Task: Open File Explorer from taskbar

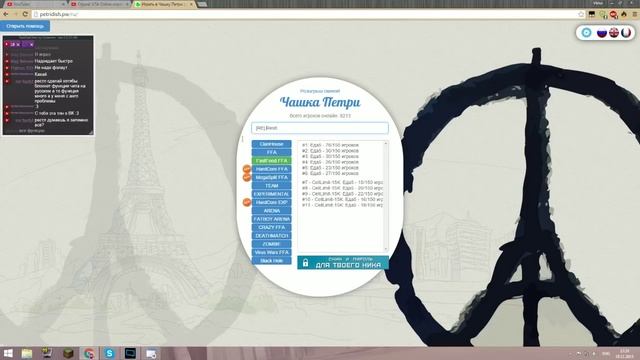Action: pos(27,353)
